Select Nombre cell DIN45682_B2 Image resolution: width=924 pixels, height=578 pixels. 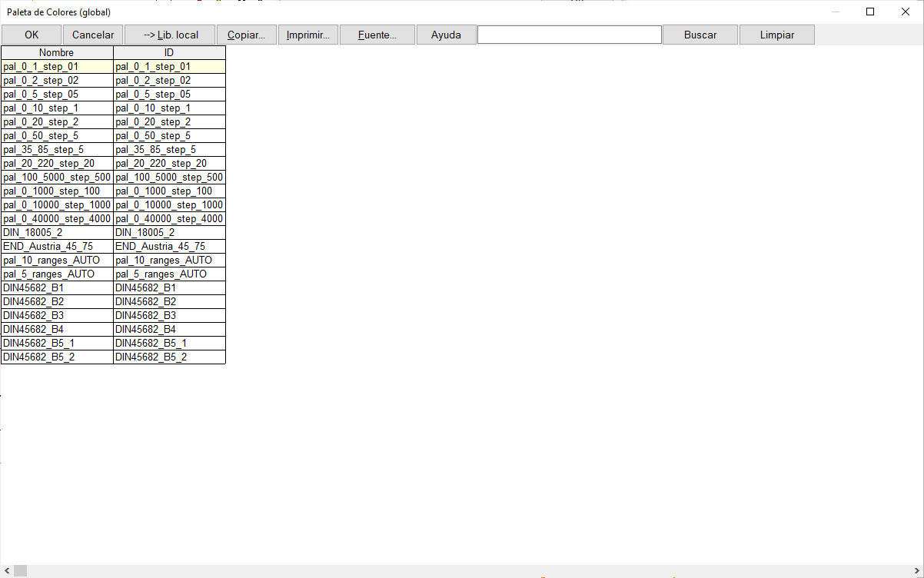[x=57, y=302]
